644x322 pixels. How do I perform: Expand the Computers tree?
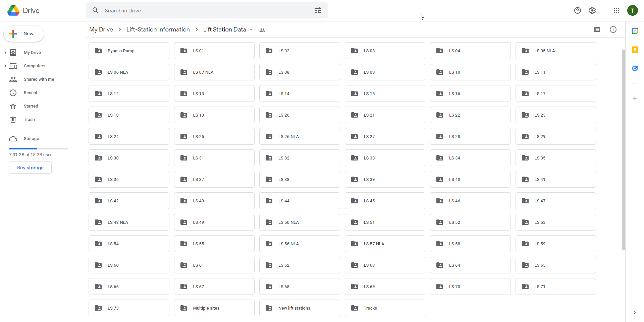[x=5, y=66]
